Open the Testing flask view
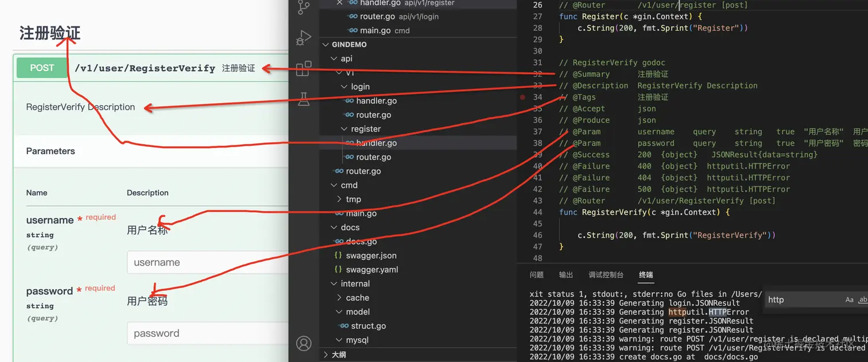 click(x=304, y=99)
